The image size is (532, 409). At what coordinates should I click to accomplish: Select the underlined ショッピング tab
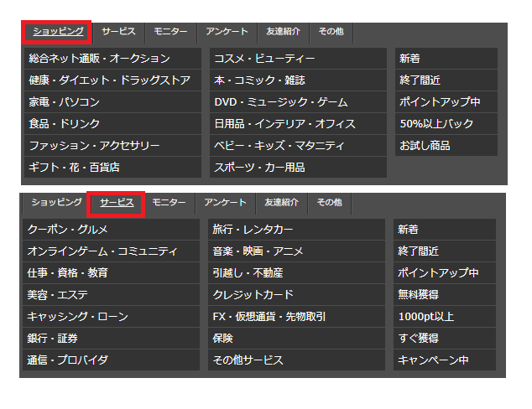click(58, 32)
